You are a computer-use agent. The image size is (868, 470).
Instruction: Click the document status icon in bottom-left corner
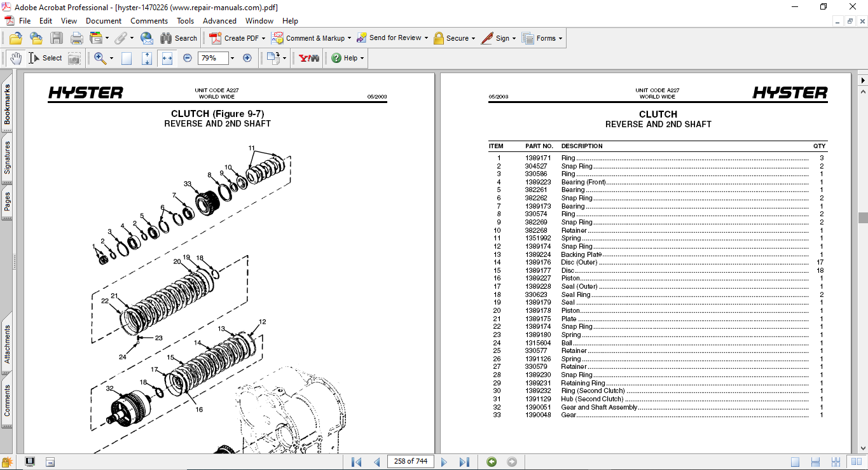(7, 462)
